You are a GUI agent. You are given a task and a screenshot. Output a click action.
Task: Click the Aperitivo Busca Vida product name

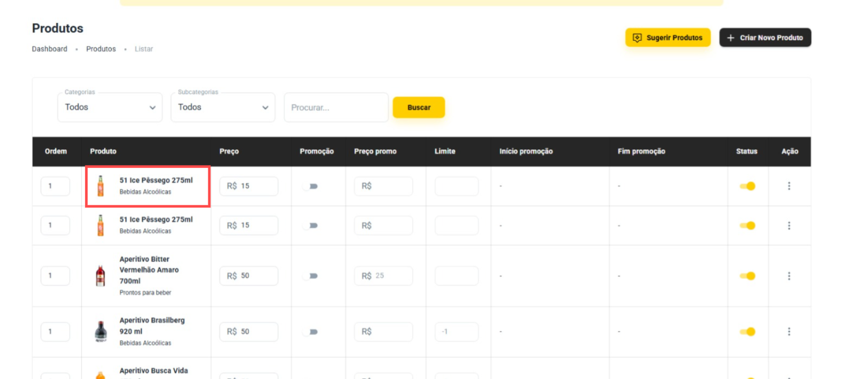coord(154,371)
